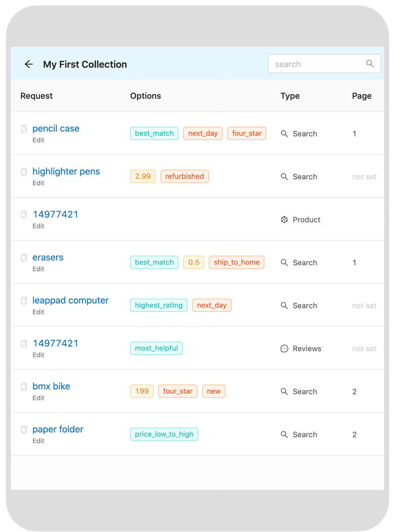
Task: Click Edit under bmx bike
Action: [39, 398]
